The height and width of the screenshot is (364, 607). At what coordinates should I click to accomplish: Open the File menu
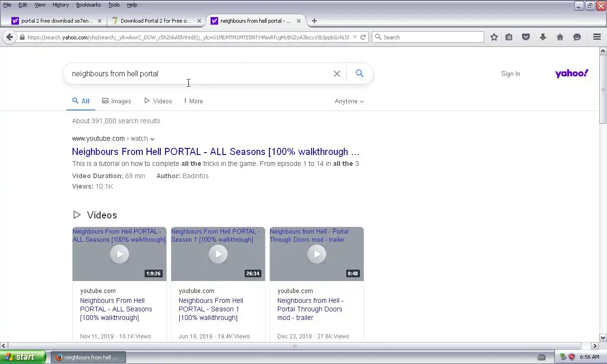(x=7, y=5)
